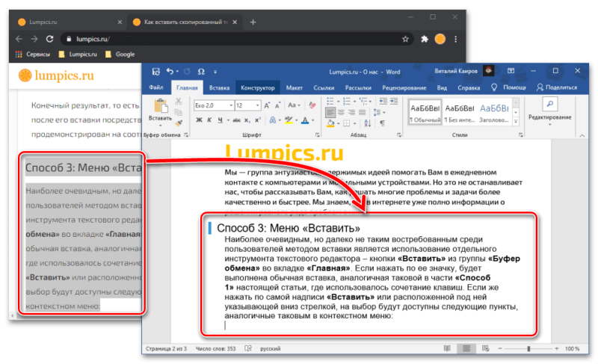Expand the dropdown arrow under Вставить

160,125
